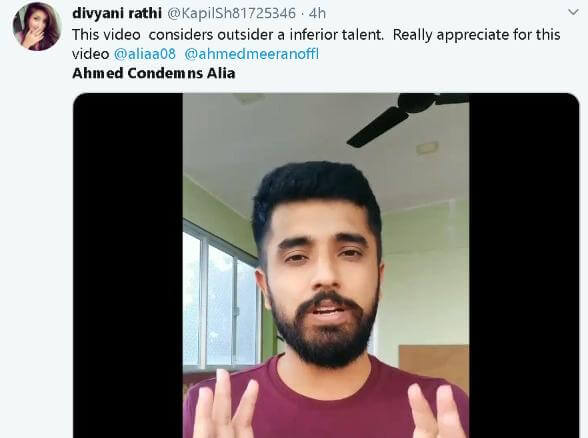Click the window shown in the video
This screenshot has height=438, width=588.
221,296
